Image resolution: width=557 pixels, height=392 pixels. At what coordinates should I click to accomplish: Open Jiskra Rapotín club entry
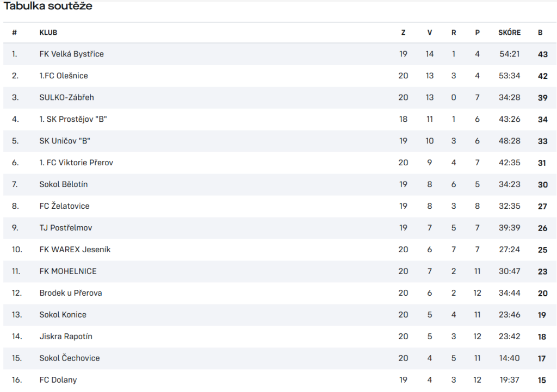[x=66, y=336]
